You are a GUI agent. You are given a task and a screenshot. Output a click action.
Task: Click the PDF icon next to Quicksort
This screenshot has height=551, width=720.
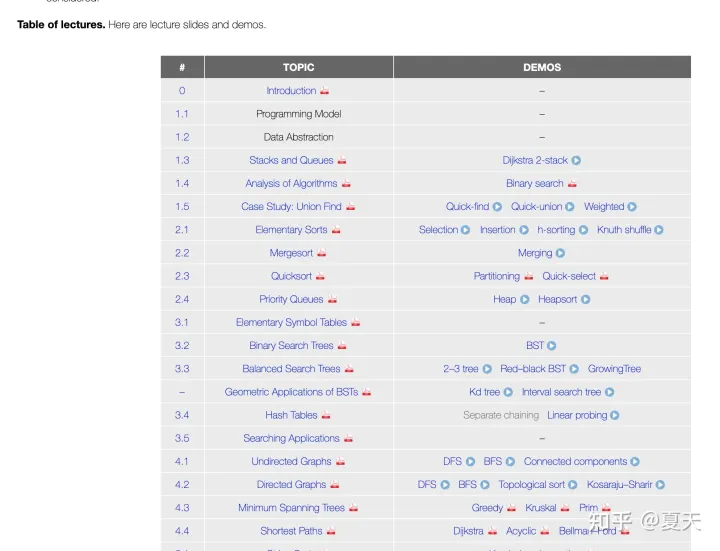(x=320, y=276)
